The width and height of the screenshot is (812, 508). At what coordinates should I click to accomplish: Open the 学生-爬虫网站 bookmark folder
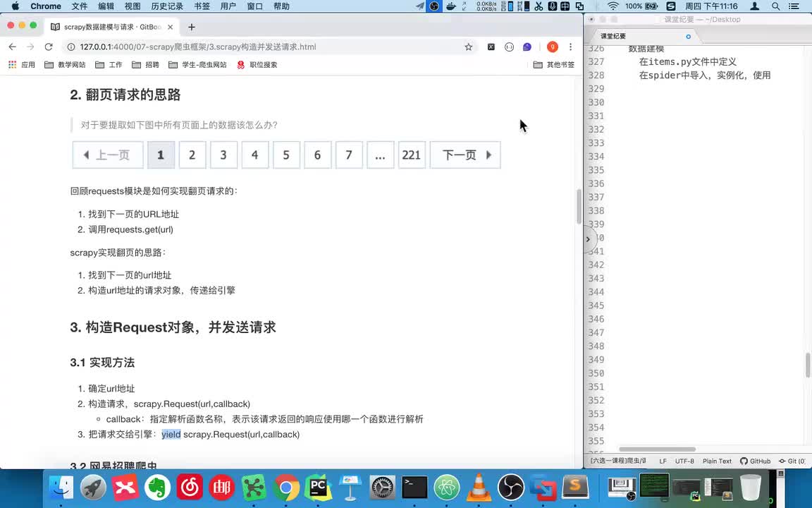[x=198, y=65]
